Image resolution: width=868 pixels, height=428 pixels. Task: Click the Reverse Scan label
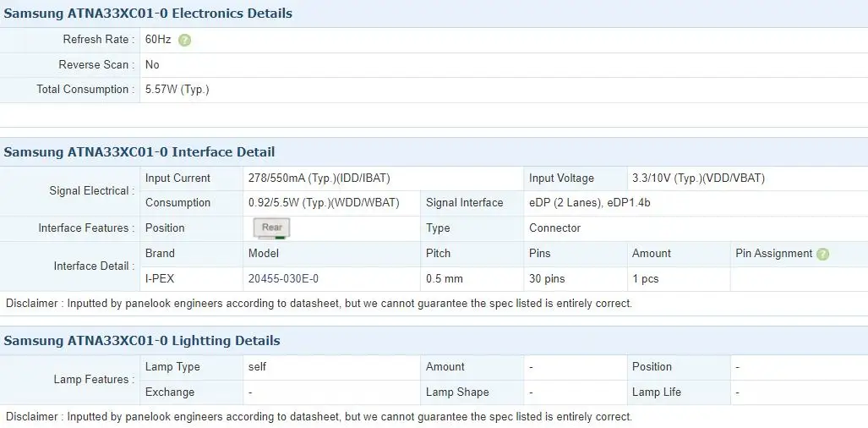pos(96,65)
